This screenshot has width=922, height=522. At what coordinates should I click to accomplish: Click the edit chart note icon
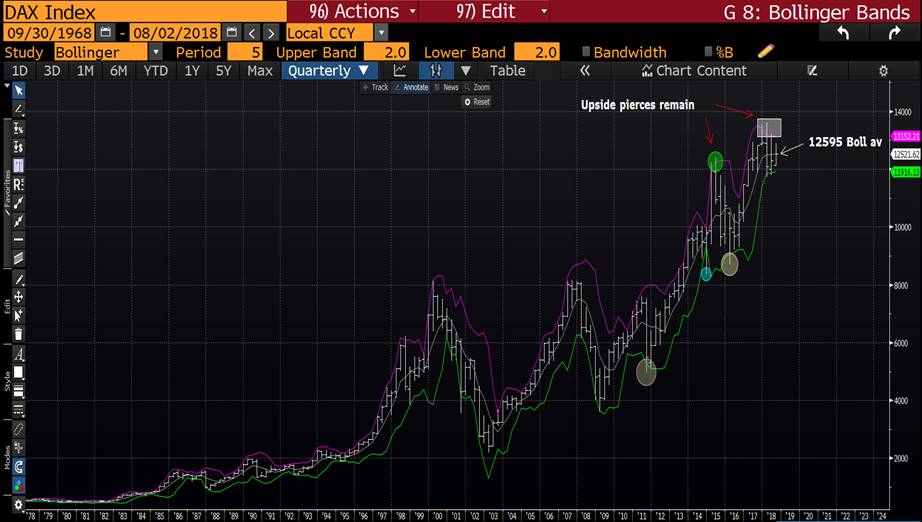tap(812, 71)
